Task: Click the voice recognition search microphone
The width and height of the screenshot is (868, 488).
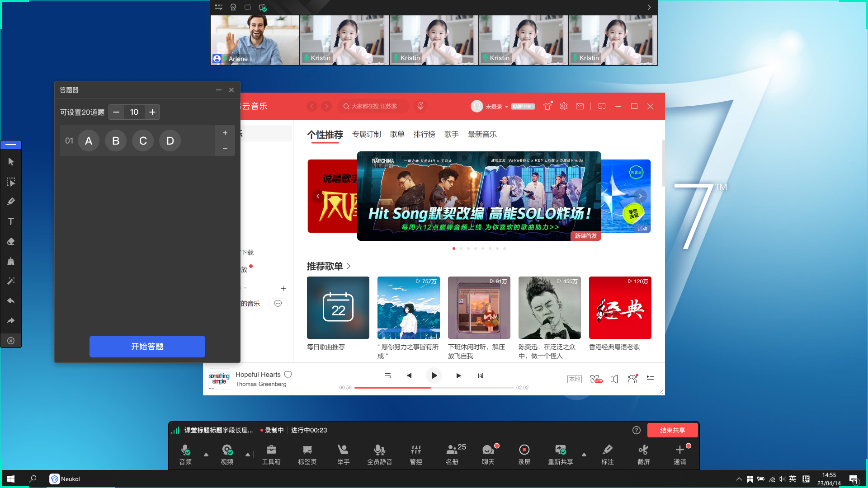Action: [420, 106]
